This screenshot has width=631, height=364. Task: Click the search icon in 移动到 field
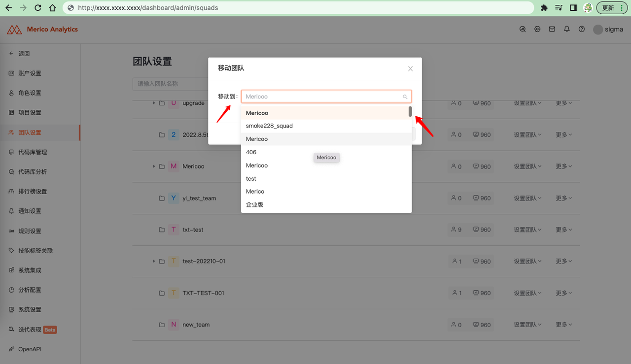(405, 97)
